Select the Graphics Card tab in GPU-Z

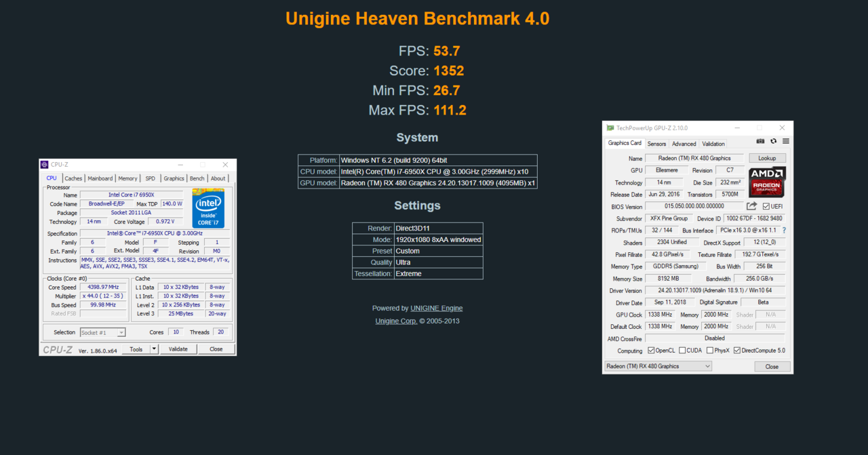point(625,143)
